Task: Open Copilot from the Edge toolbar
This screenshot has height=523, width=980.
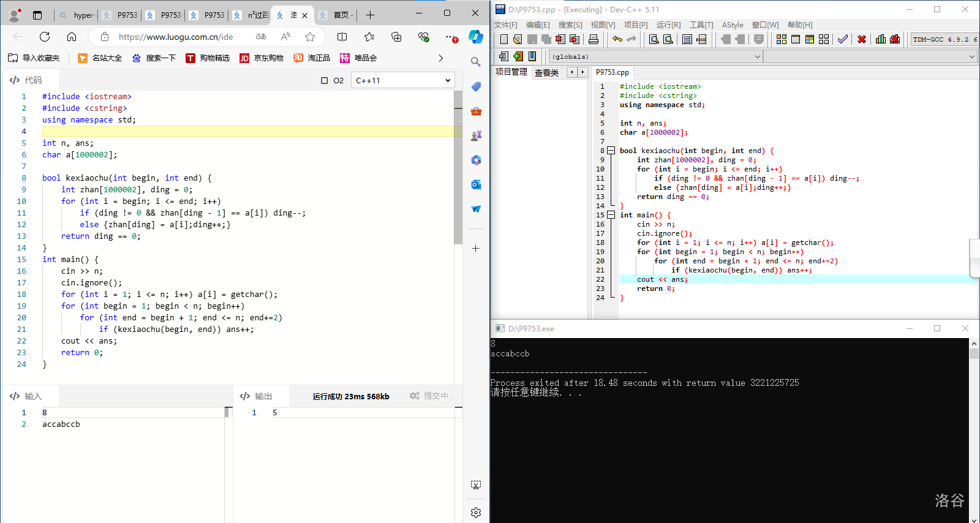Action: point(476,37)
